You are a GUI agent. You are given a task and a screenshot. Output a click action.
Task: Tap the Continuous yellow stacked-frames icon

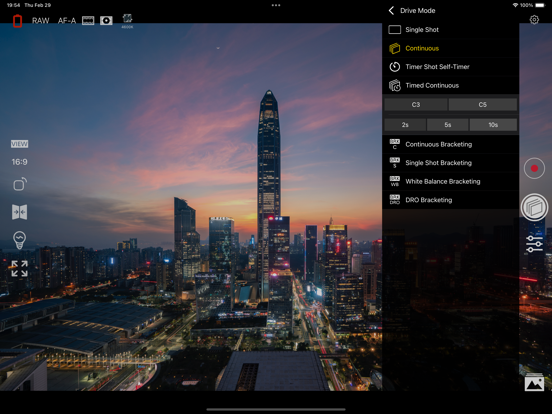tap(394, 48)
